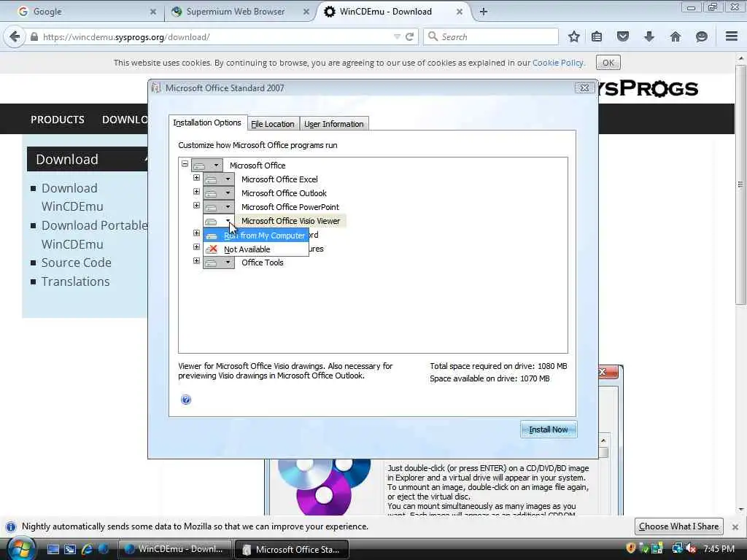Close the Google tab
The width and height of the screenshot is (747, 560).
pos(153,12)
